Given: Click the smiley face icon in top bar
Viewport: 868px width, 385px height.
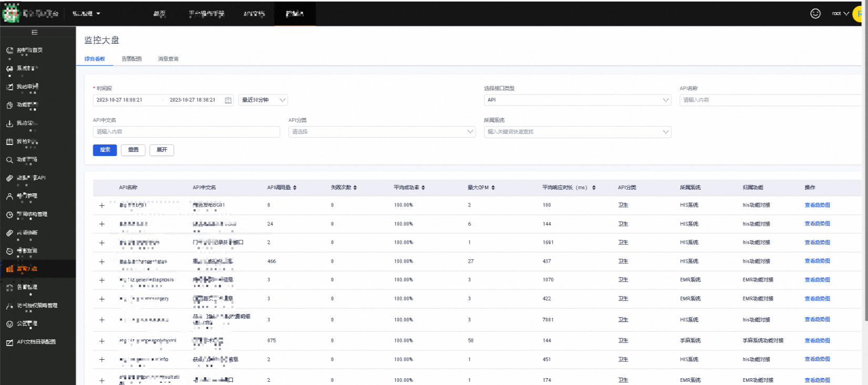Looking at the screenshot, I should pos(815,14).
